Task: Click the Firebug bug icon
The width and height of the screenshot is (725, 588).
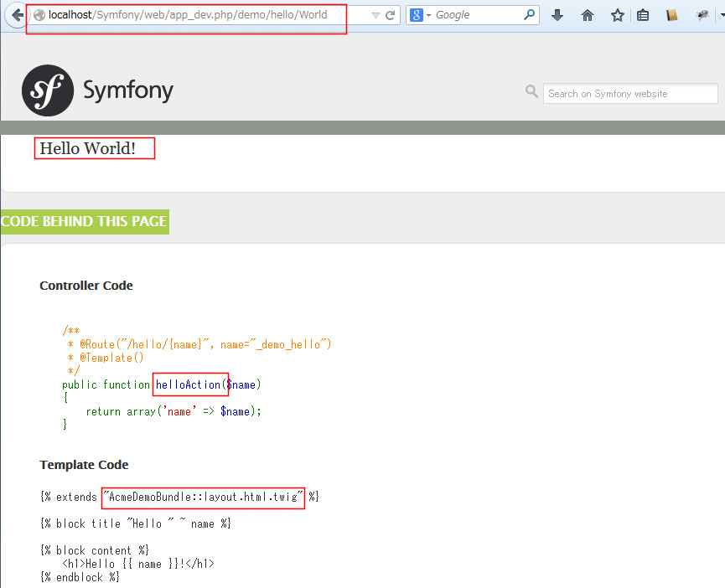Action: point(702,16)
